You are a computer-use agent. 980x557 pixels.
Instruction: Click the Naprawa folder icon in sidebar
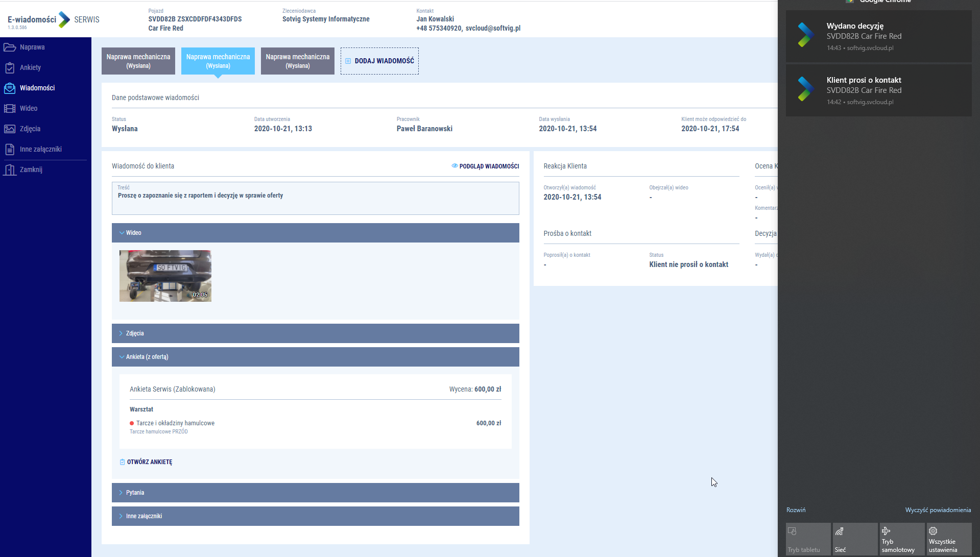click(x=10, y=47)
